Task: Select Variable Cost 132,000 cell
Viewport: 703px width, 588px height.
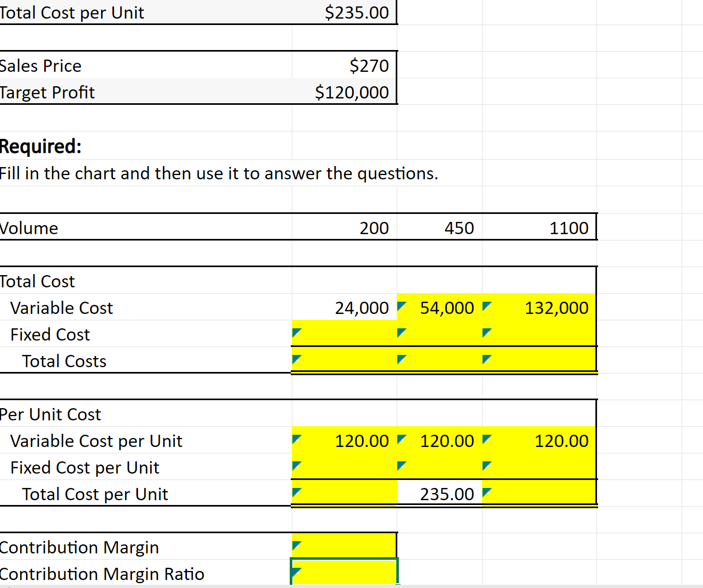Action: 539,307
